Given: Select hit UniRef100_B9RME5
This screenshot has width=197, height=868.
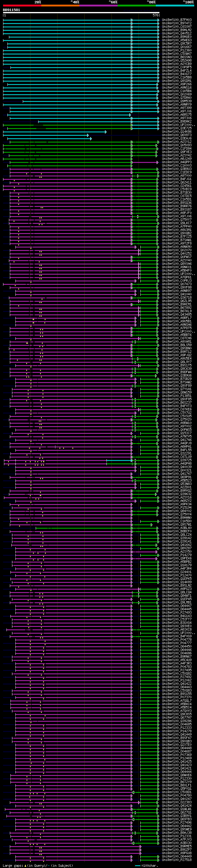Looking at the screenshot, I should click(177, 846).
